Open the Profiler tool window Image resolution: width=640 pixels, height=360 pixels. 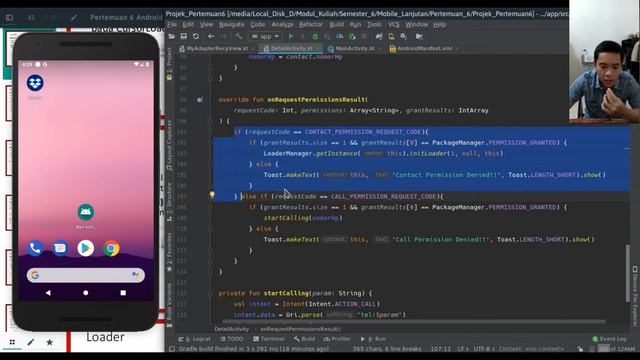pos(337,339)
